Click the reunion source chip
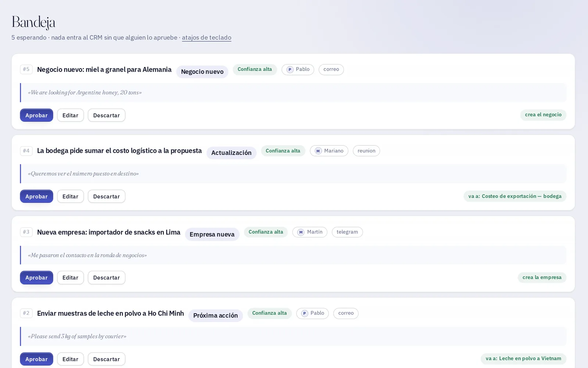This screenshot has width=588, height=368. 366,151
